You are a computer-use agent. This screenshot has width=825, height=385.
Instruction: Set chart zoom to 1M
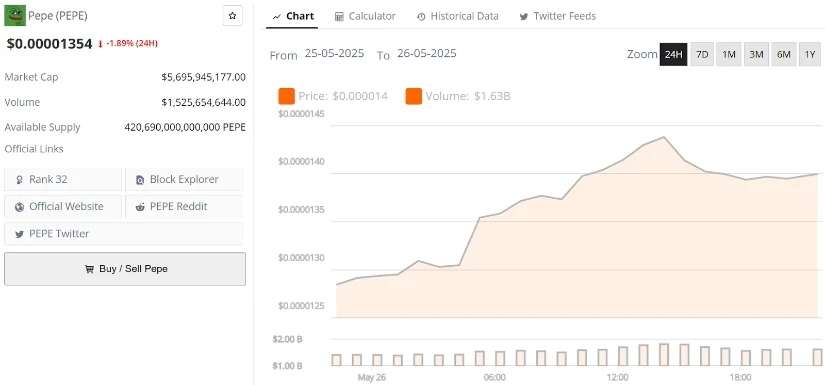click(729, 54)
